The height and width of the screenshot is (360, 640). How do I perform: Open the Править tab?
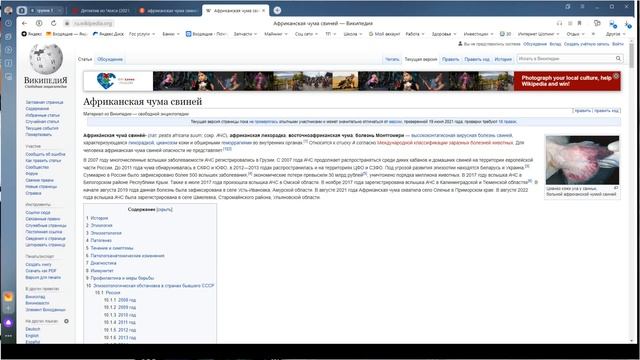(451, 59)
